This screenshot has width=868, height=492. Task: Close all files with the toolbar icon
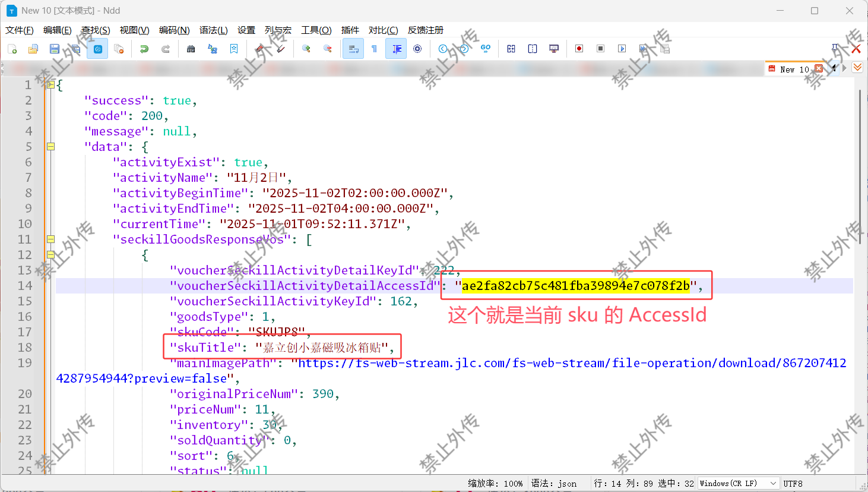119,49
